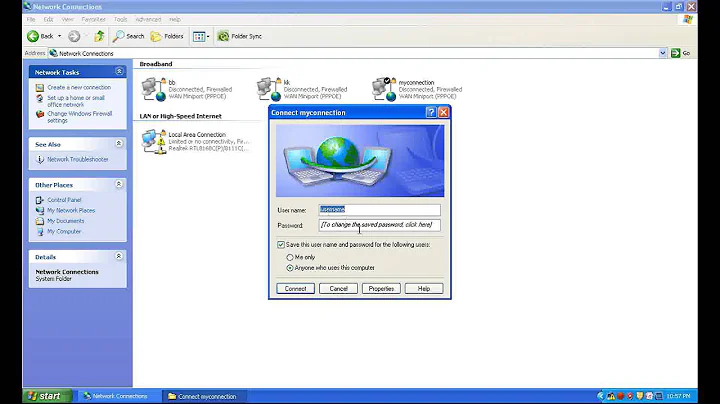
Task: Collapse the Details panel
Action: point(118,256)
